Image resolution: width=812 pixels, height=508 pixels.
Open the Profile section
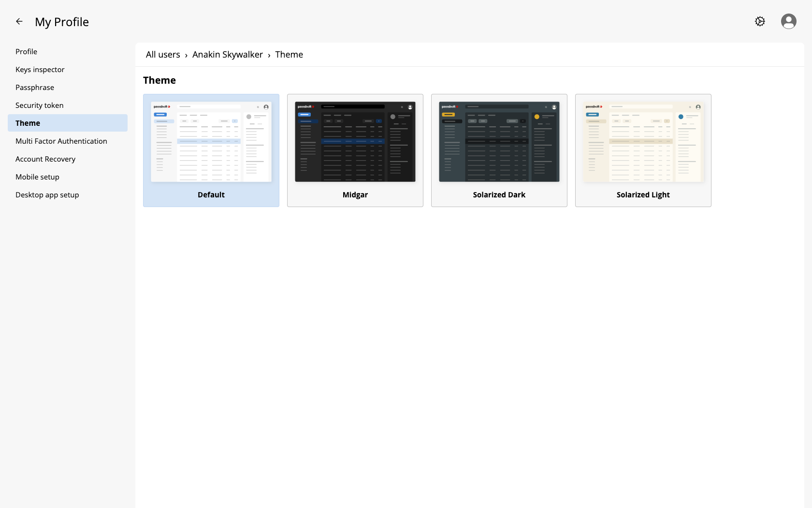click(x=68, y=52)
